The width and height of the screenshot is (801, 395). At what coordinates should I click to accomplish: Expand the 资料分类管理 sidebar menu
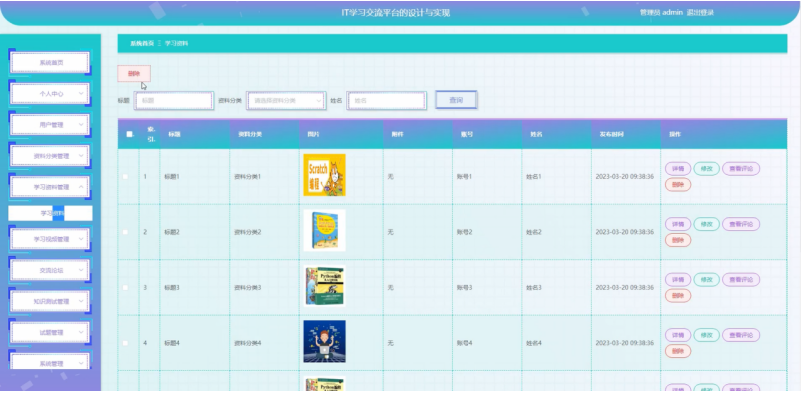pyautogui.click(x=50, y=156)
